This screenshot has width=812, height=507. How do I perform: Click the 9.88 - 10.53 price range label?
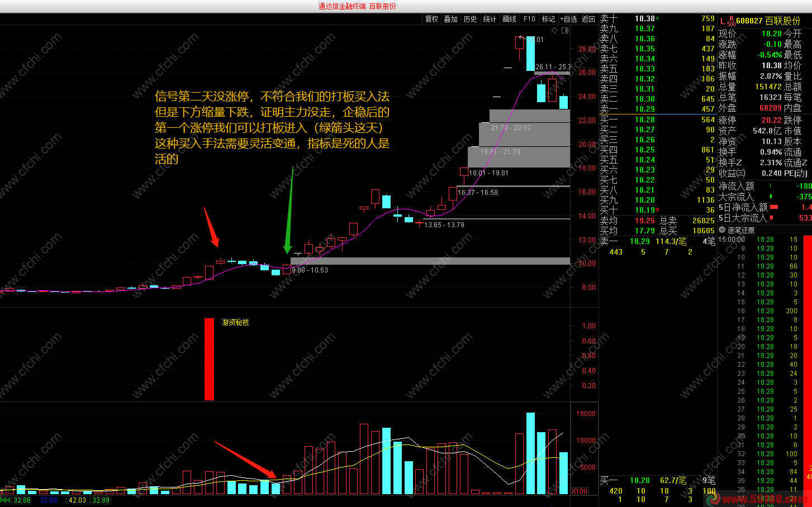pos(310,270)
